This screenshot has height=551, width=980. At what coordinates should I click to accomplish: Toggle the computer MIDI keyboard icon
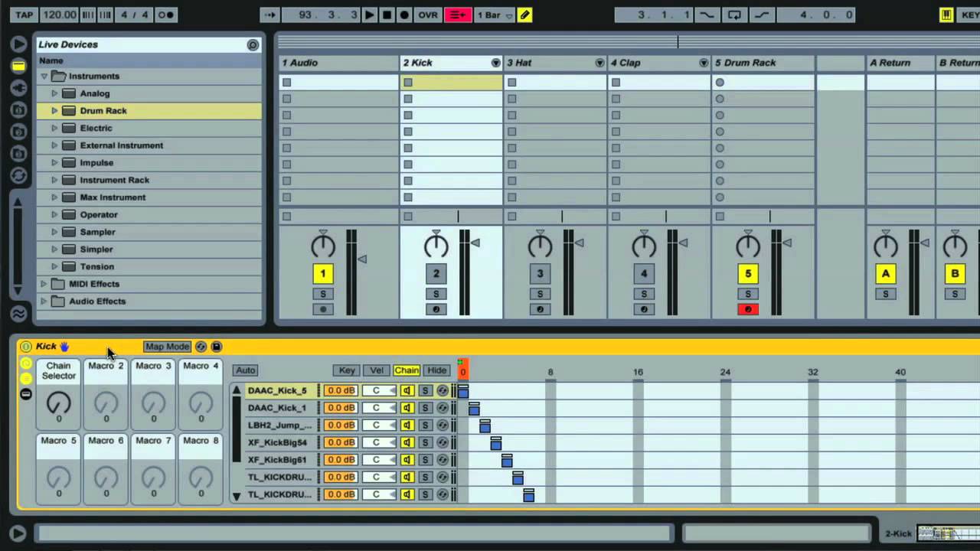point(946,15)
